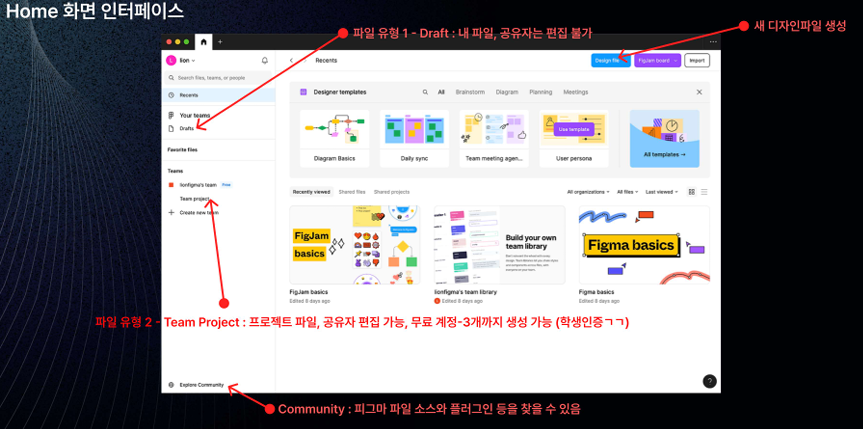
Task: Switch to the Recently viewed tab
Action: (312, 192)
